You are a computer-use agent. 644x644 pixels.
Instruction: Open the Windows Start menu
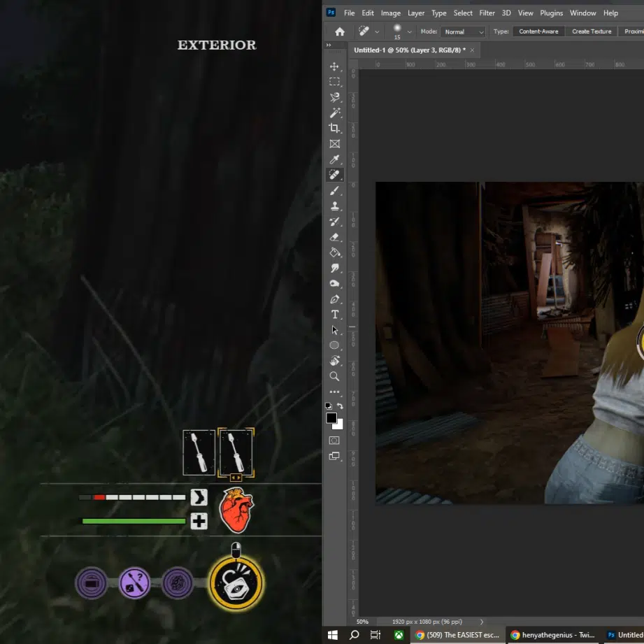(x=333, y=635)
